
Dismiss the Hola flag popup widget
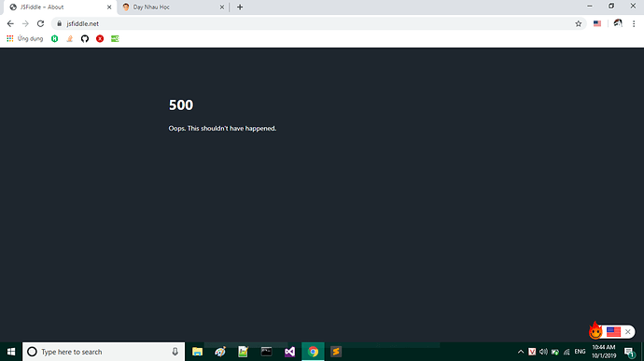click(627, 332)
